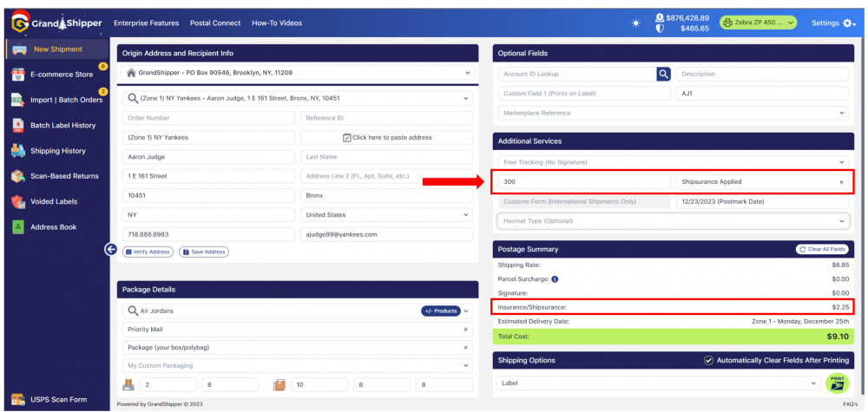Toggle the sun brightness theme icon

(635, 23)
